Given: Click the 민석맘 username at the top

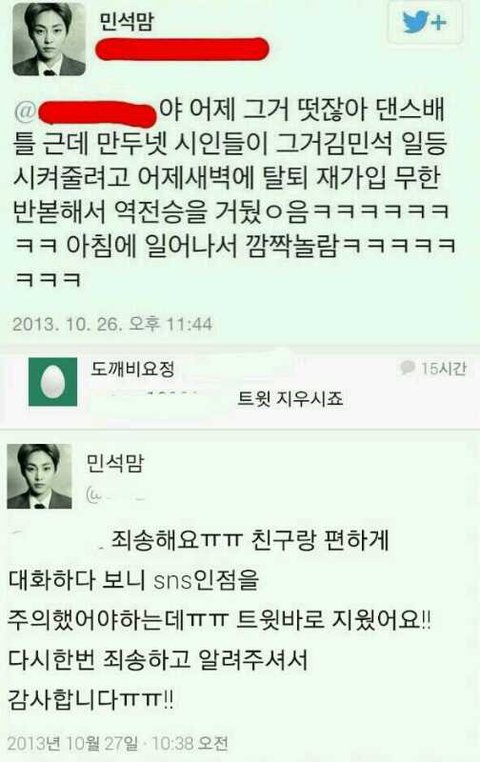Looking at the screenshot, I should (x=126, y=22).
